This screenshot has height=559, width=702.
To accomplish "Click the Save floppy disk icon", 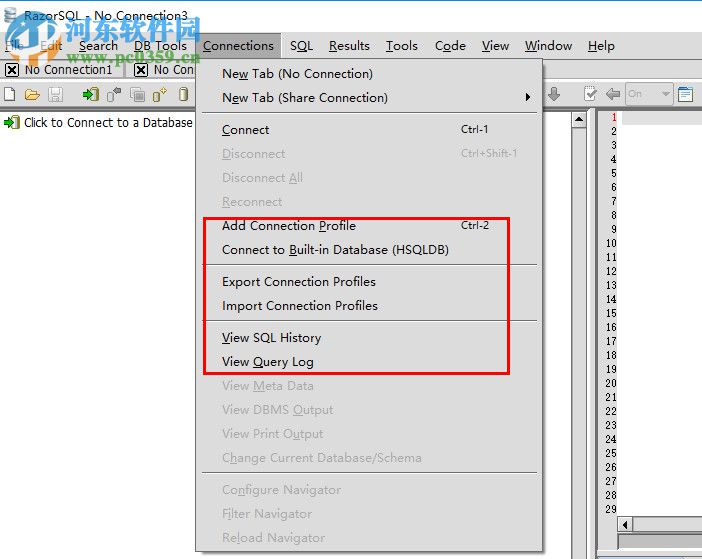I will [x=56, y=94].
